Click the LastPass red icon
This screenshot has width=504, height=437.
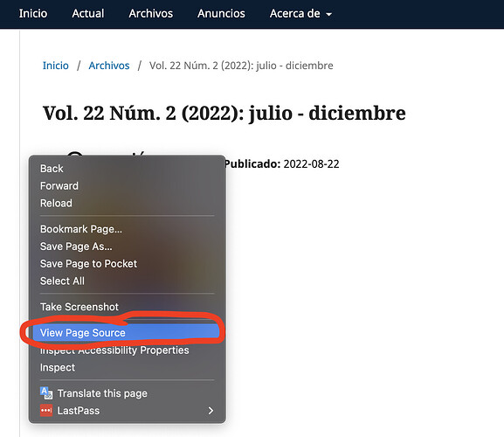click(46, 411)
